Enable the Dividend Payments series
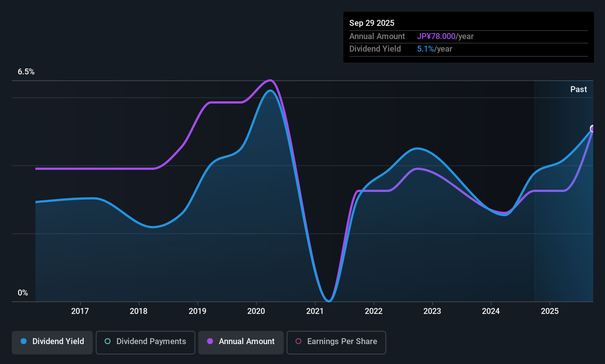This screenshot has height=364, width=605. pyautogui.click(x=145, y=342)
